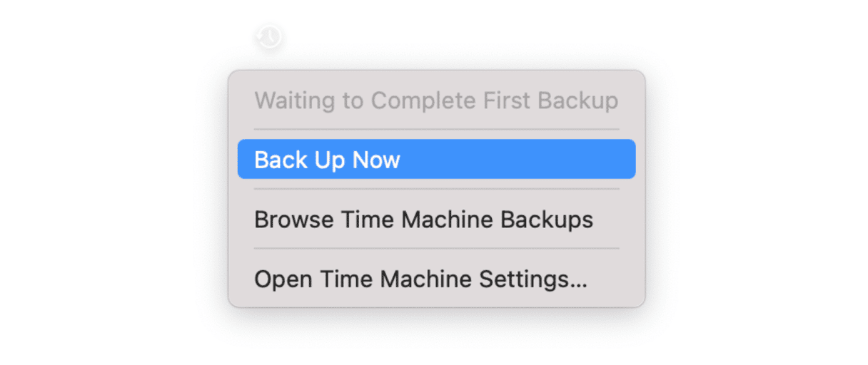Viewport: 868px width, 365px height.
Task: Hit the backup clock icon above the menu
Action: pyautogui.click(x=270, y=36)
